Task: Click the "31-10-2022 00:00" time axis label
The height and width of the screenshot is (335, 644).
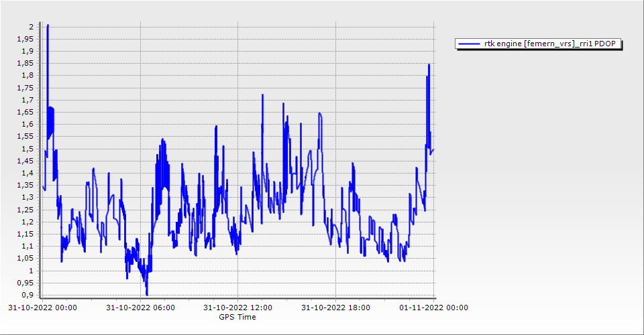Action: (x=42, y=308)
